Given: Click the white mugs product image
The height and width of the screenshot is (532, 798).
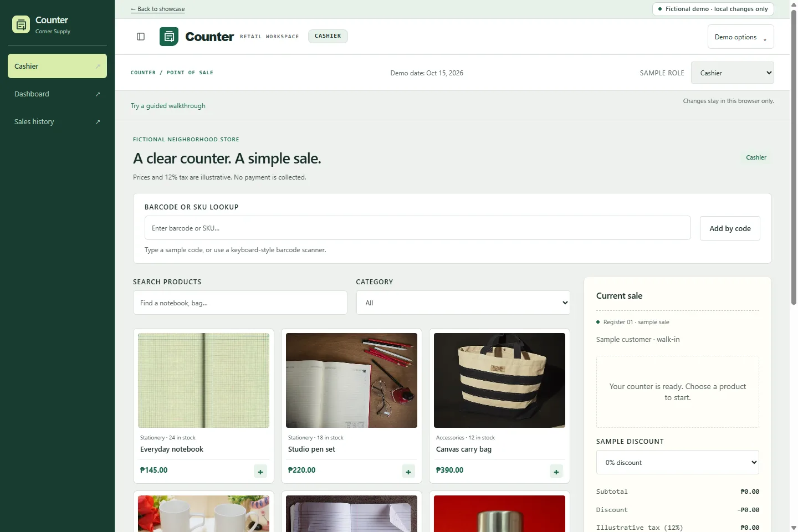Looking at the screenshot, I should 203,514.
